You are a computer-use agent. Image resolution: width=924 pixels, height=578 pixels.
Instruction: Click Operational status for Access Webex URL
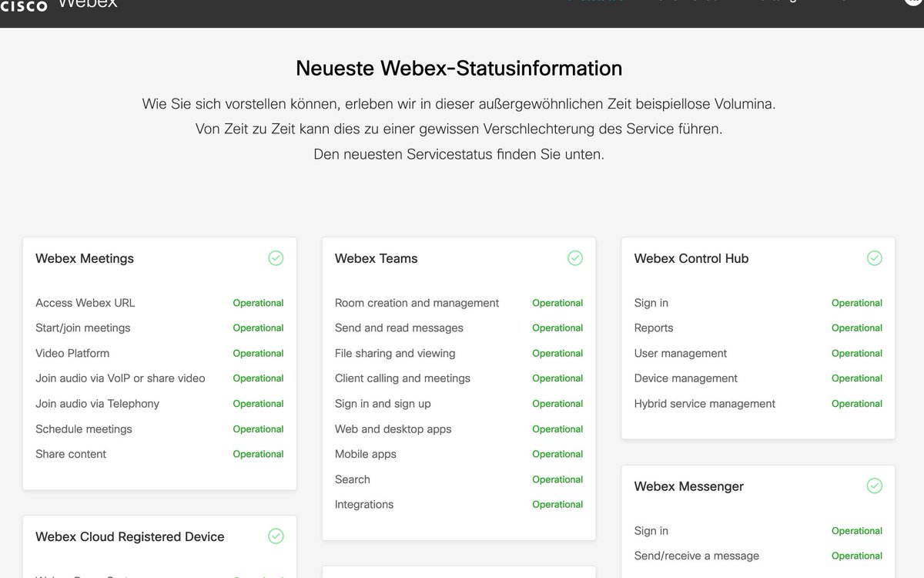[x=259, y=304]
